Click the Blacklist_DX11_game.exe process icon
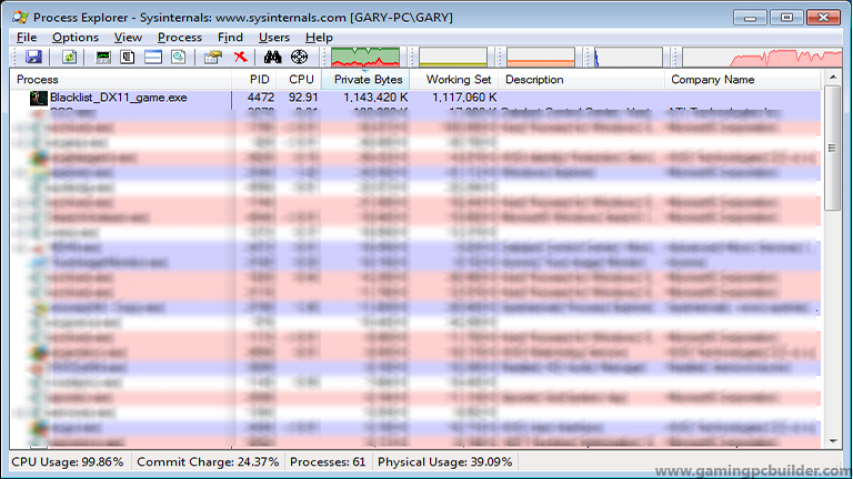 [38, 98]
